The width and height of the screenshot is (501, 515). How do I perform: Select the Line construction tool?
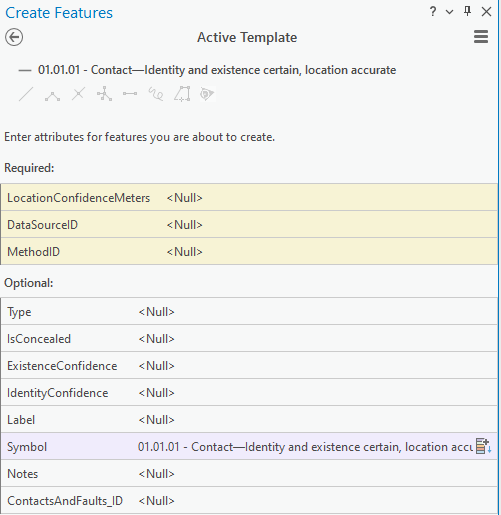point(26,94)
